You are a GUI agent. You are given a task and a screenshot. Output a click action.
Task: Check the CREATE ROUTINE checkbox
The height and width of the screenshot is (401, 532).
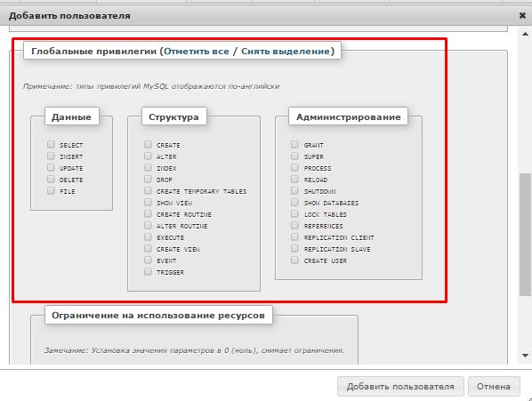(x=148, y=214)
